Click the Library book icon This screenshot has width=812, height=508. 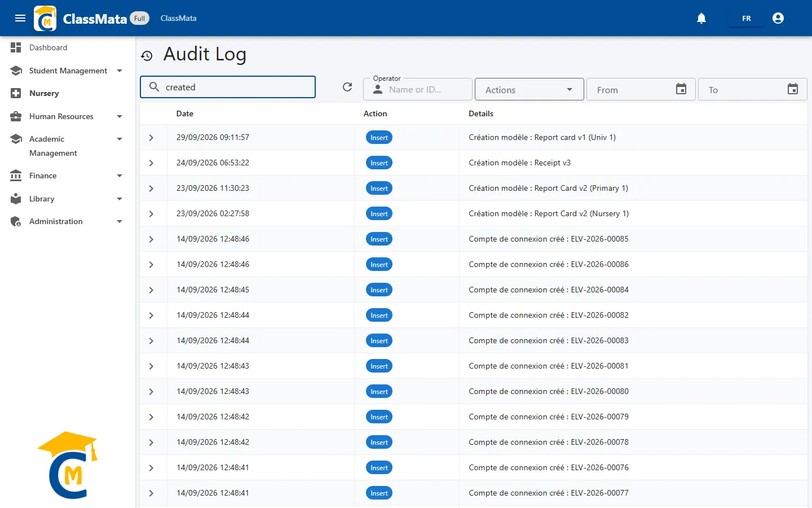[16, 199]
